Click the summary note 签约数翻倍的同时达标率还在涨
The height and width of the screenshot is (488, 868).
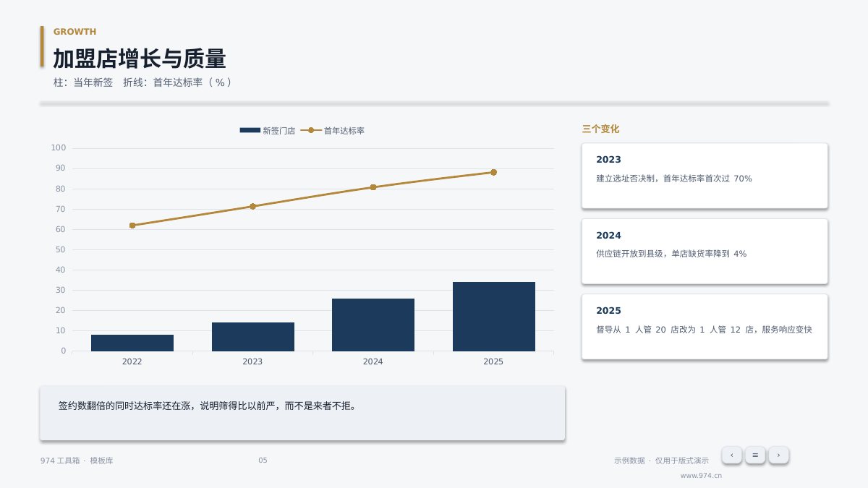(208, 406)
